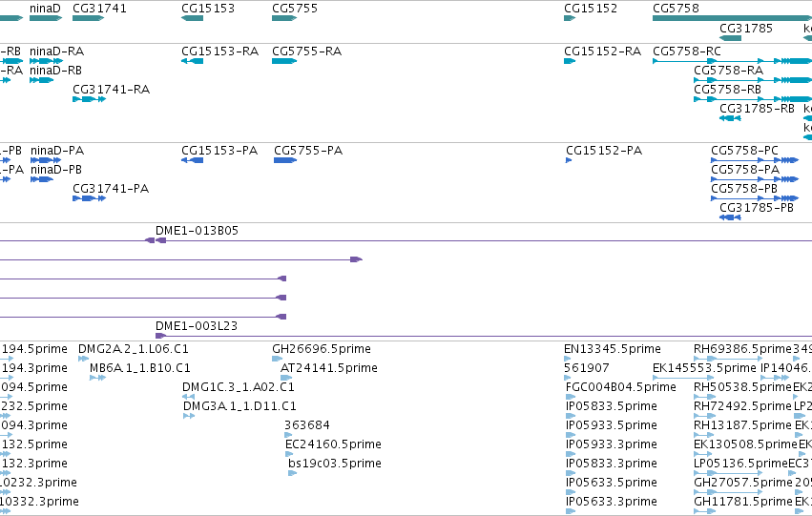812x516 pixels.
Task: Select the CG5755 gene feature
Action: (x=284, y=18)
